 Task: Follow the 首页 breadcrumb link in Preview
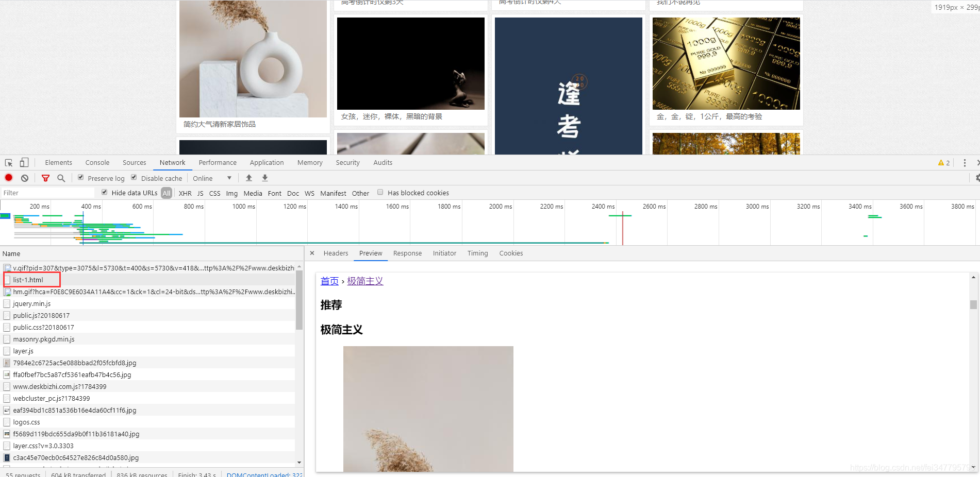[329, 281]
